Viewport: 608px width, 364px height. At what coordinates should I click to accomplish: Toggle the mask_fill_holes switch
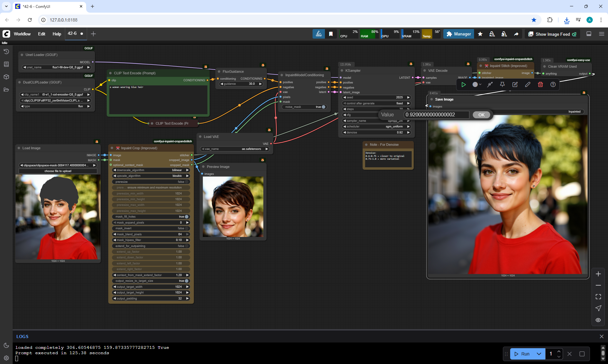187,217
